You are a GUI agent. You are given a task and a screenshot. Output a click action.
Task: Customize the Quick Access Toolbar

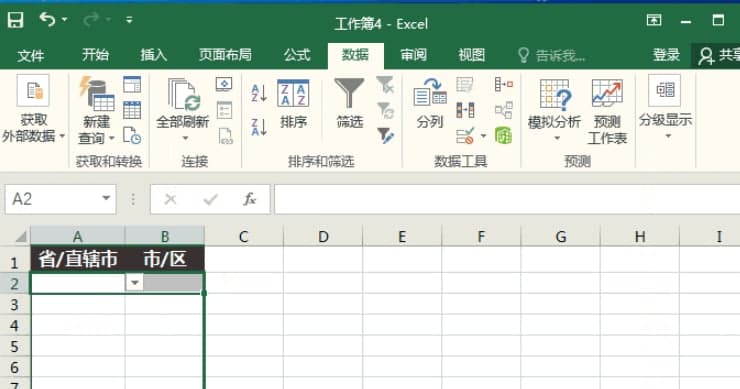coord(129,20)
